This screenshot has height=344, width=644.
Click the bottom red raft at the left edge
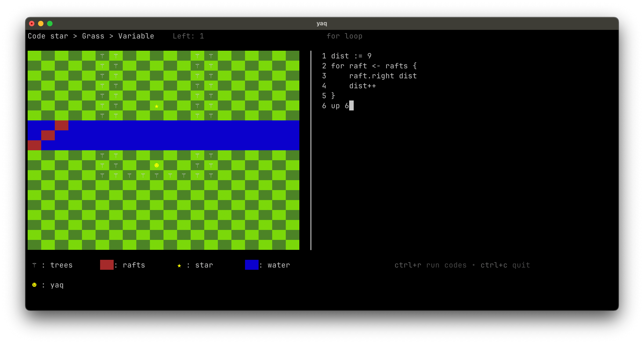[x=34, y=145]
